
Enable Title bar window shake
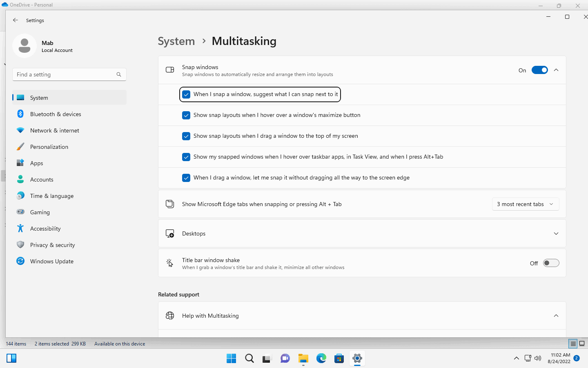tap(551, 263)
